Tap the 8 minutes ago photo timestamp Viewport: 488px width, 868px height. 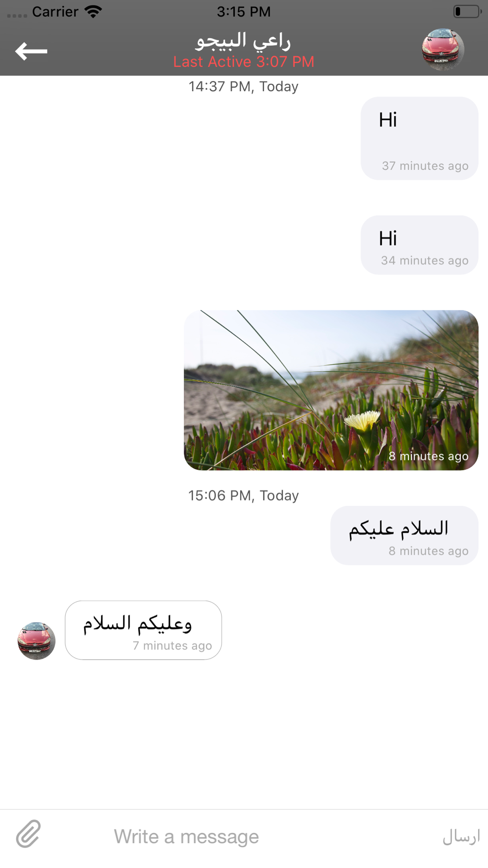click(428, 456)
